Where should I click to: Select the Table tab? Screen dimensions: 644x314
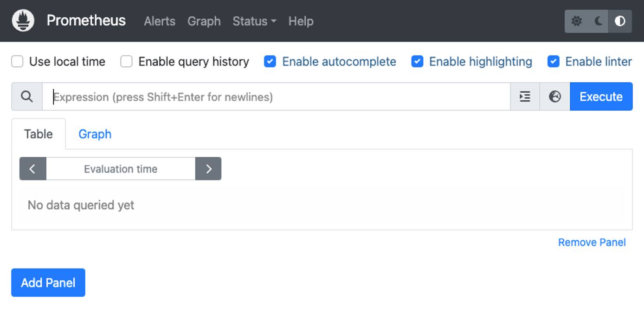tap(38, 134)
